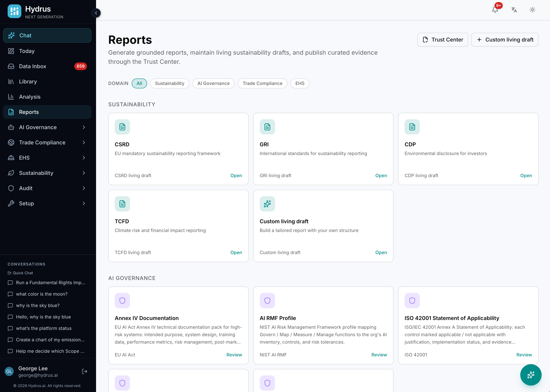
Task: Open the Quick Chat folder
Action: coord(20,273)
